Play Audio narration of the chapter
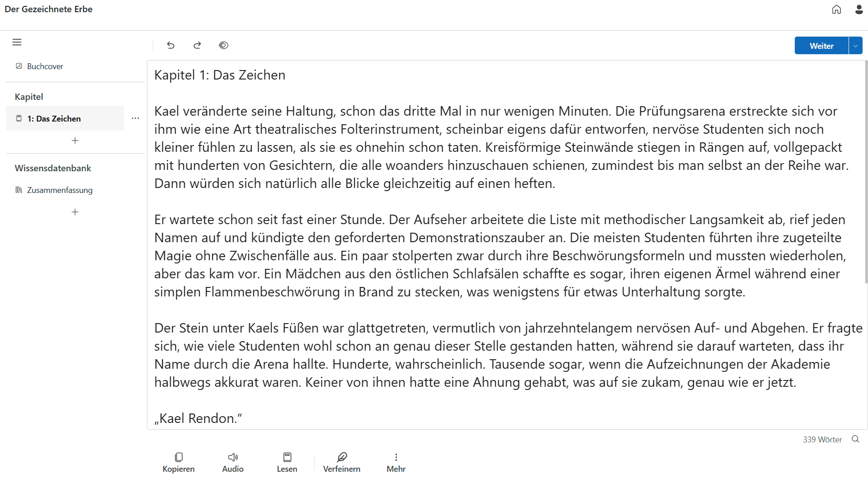Image resolution: width=868 pixels, height=488 pixels. 233,462
